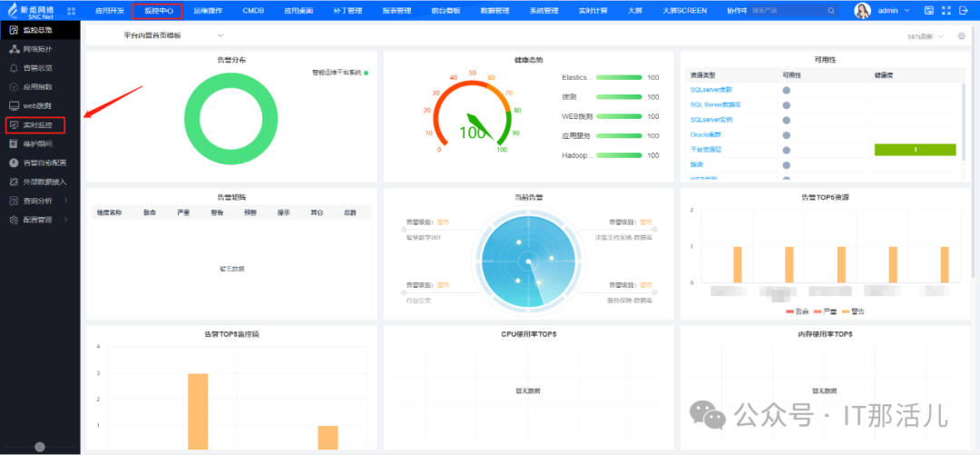The height and width of the screenshot is (455, 980).
Task: Click the Hadoop... health progress bar
Action: 619,155
